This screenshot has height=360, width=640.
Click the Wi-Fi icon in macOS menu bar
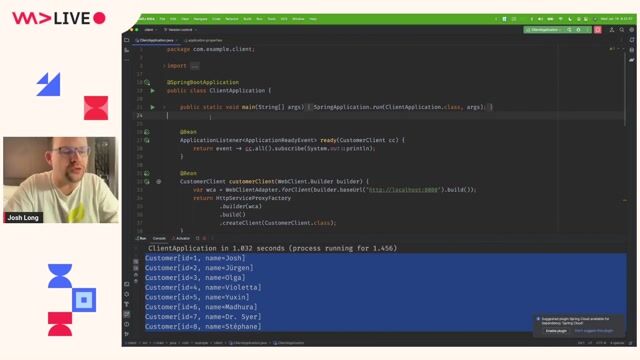(x=560, y=19)
